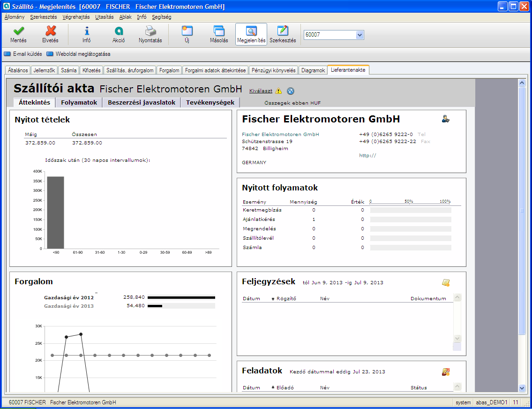The height and width of the screenshot is (409, 532).
Task: Switch to the Szállítás, áruforgalom tab
Action: 130,70
